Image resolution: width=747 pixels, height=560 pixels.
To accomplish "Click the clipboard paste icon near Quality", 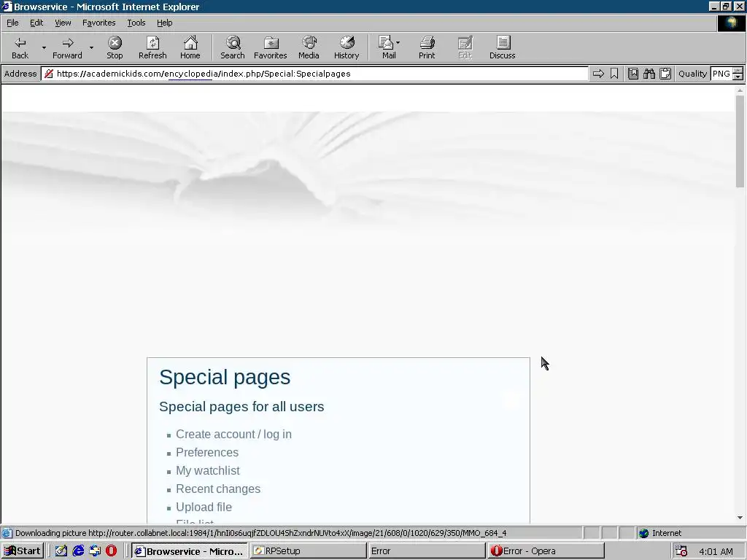I will 665,74.
